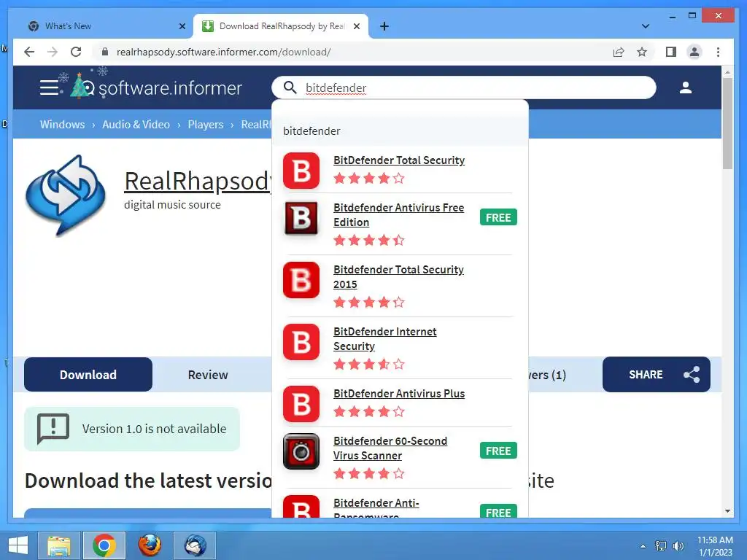Go back with the browser back arrow
Screen dimensions: 747x560
point(29,52)
